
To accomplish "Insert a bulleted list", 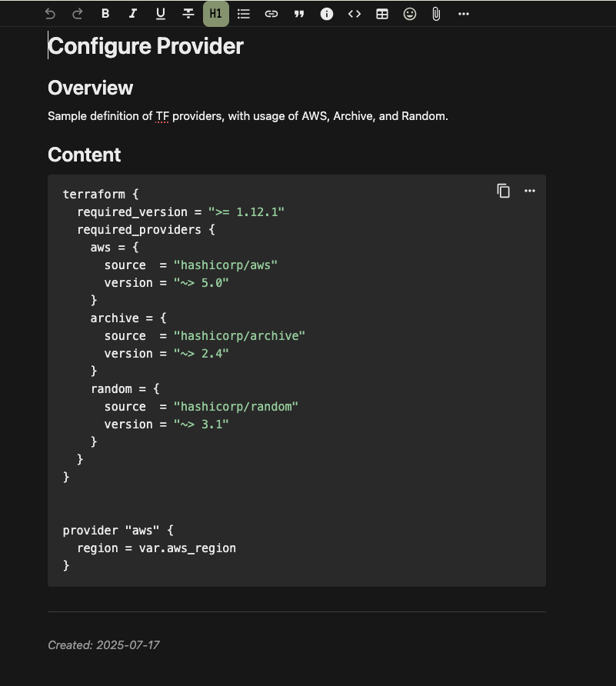I will point(244,14).
